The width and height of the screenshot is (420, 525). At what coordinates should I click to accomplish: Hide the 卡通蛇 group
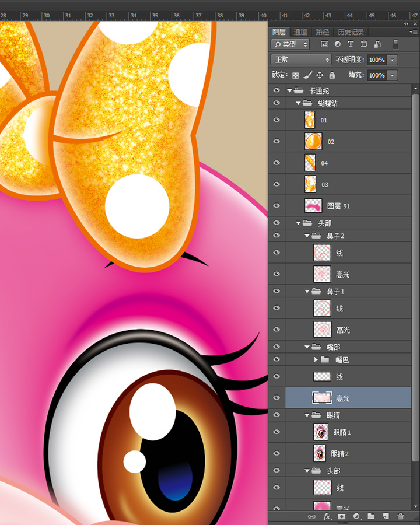276,90
